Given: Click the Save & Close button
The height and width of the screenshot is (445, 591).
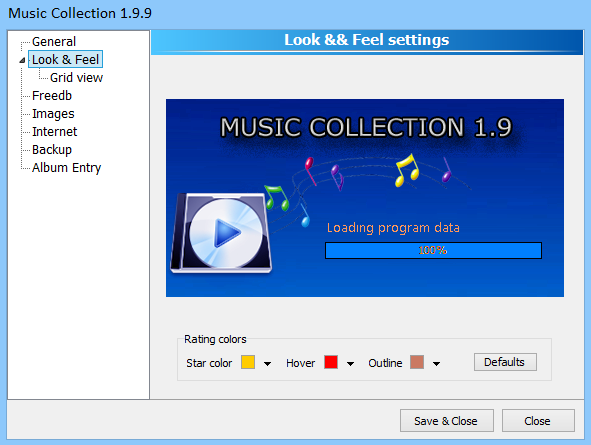Looking at the screenshot, I should coord(447,421).
